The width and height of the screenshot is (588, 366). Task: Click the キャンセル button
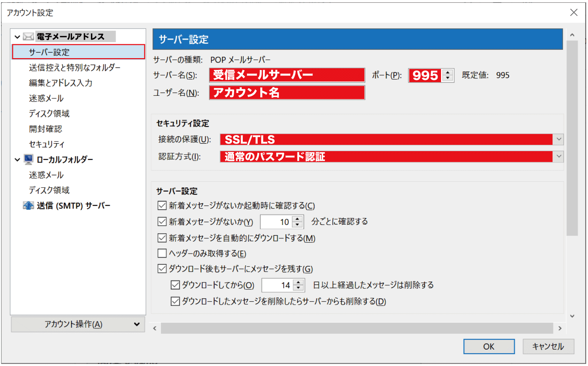(x=548, y=346)
